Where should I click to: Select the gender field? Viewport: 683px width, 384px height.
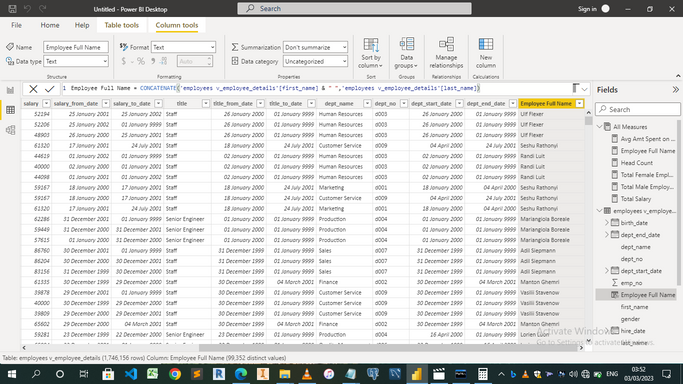[x=630, y=319]
